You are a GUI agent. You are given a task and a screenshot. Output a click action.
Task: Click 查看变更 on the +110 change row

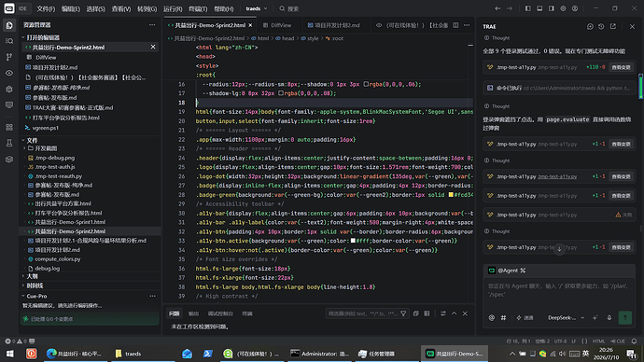click(621, 67)
